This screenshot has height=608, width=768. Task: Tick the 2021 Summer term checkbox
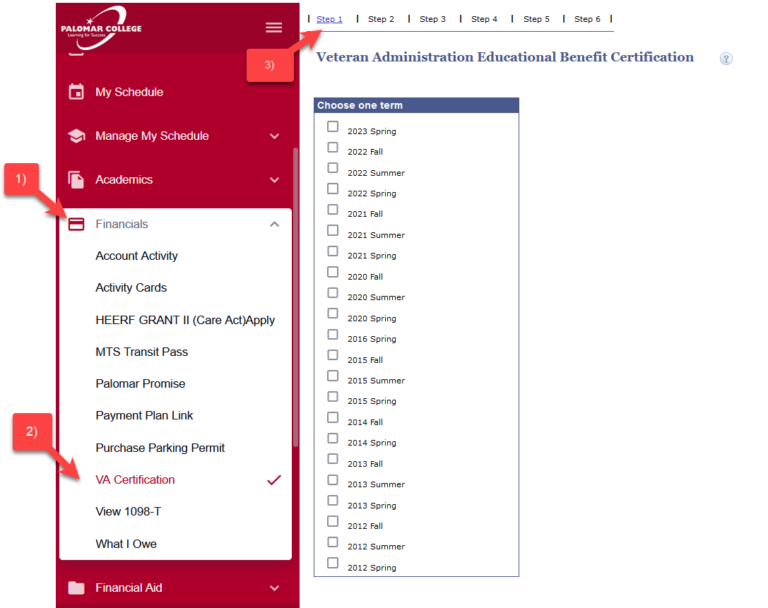pos(333,231)
